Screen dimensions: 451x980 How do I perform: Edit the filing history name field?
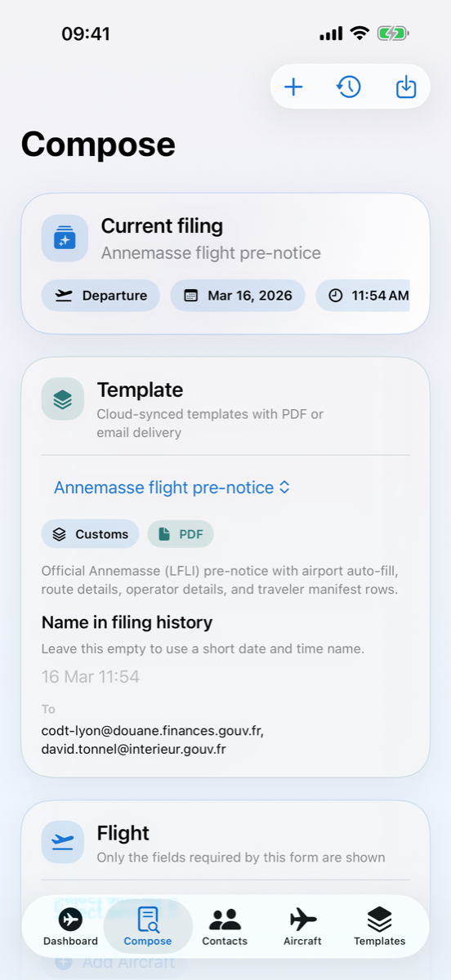(x=225, y=677)
